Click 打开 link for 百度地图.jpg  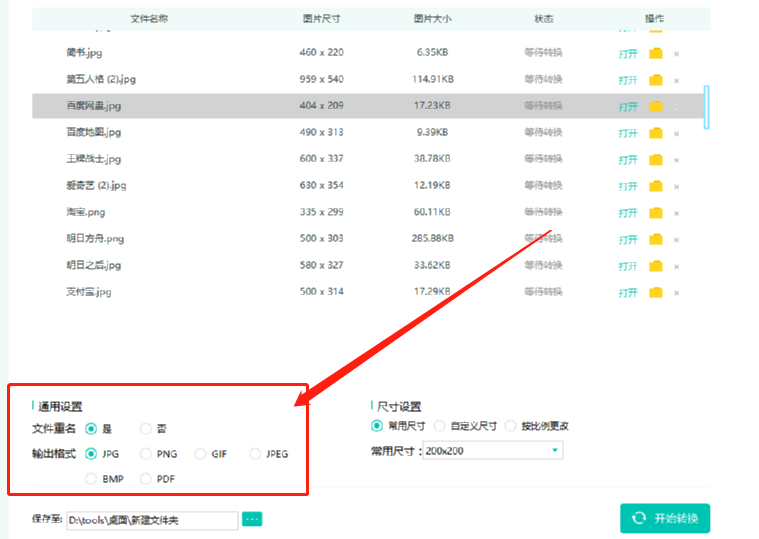tap(628, 134)
